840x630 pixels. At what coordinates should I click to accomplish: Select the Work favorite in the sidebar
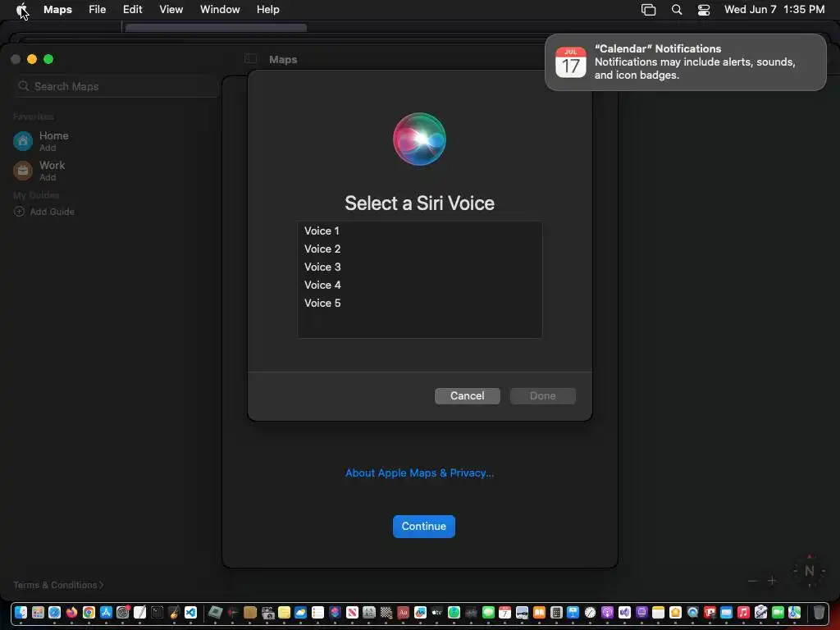[39, 171]
